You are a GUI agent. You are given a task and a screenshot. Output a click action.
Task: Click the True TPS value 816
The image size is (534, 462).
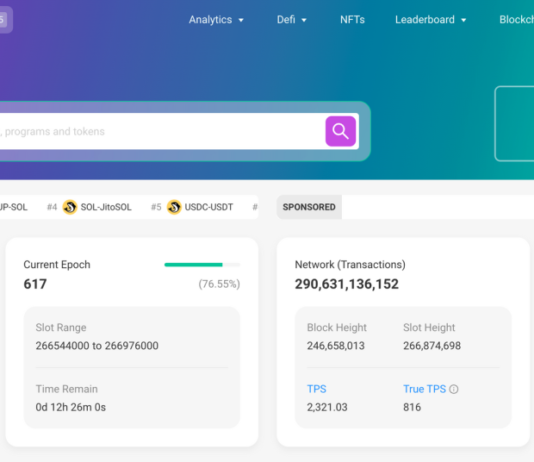[x=412, y=407]
